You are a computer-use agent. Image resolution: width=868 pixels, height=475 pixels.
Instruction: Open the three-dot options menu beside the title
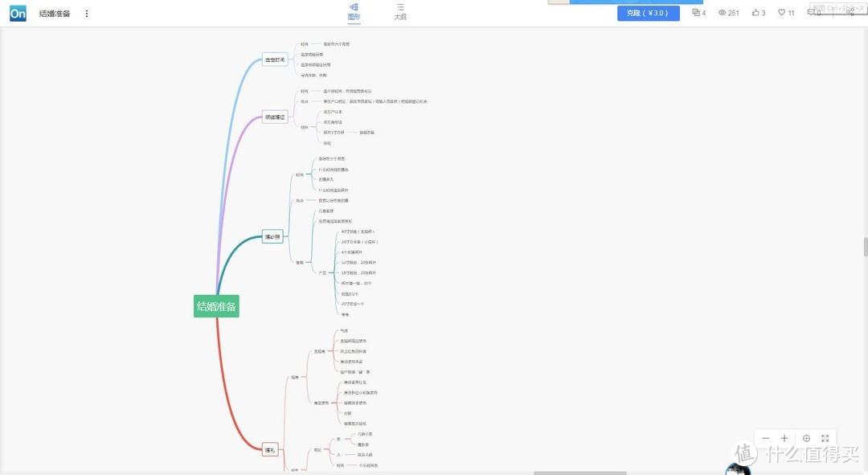tap(86, 14)
